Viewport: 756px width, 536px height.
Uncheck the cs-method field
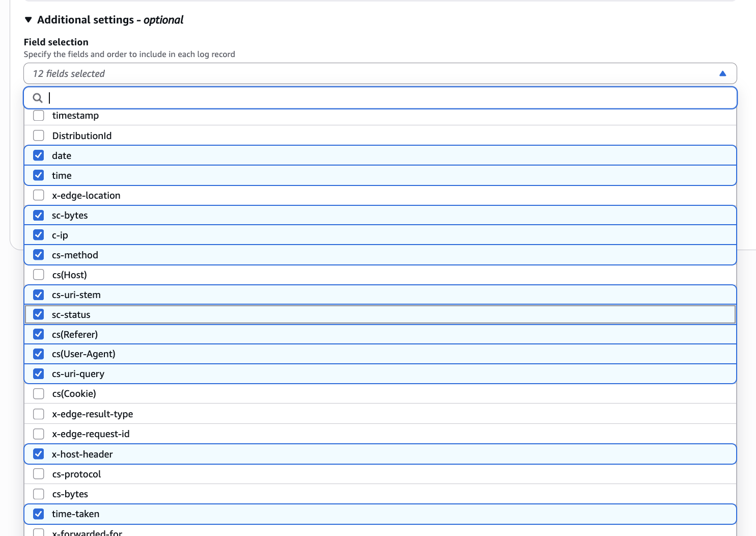(38, 255)
